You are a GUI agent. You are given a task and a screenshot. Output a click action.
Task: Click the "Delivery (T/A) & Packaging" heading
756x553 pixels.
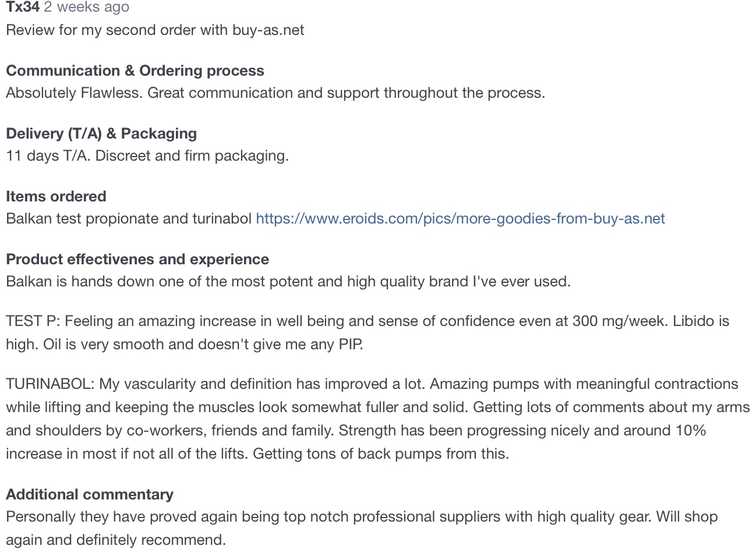tap(101, 134)
